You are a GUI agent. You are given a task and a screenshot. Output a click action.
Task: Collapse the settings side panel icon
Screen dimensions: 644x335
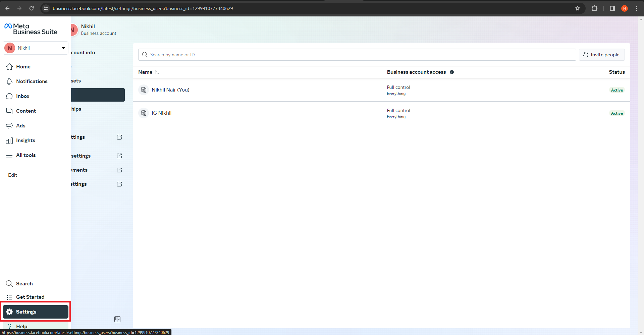point(117,319)
